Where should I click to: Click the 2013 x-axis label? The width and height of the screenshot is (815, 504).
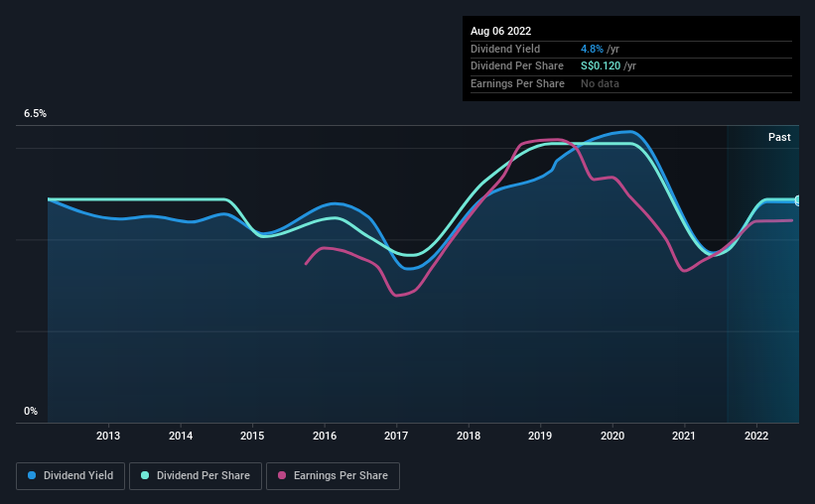pos(108,436)
